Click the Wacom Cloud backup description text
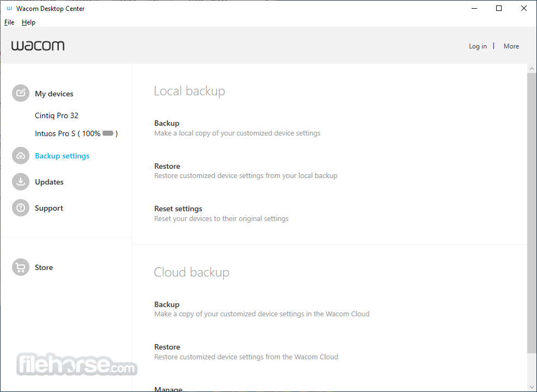 tap(261, 314)
